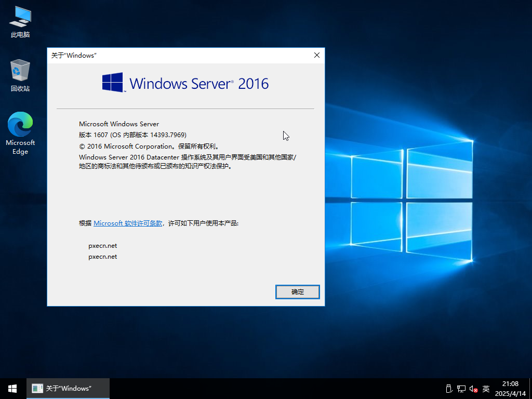
Task: Open the Microsoft 软件许可条款 license link
Action: 127,223
